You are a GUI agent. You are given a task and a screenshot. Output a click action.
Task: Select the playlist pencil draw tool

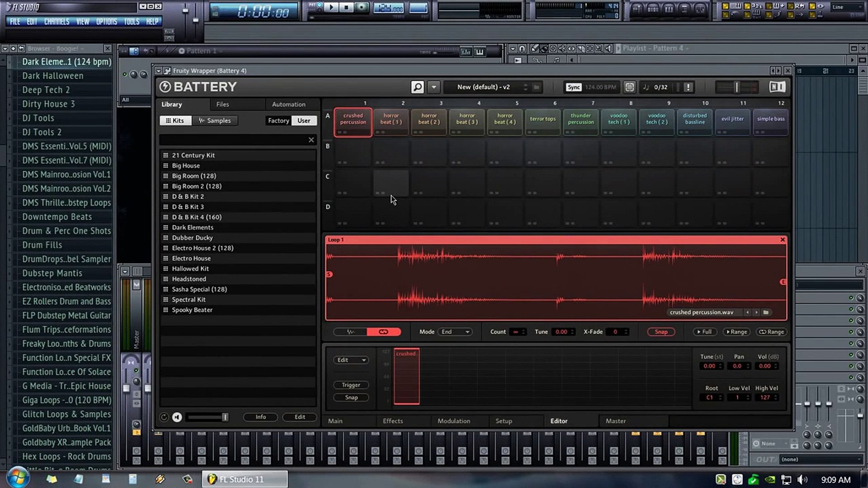pyautogui.click(x=535, y=48)
